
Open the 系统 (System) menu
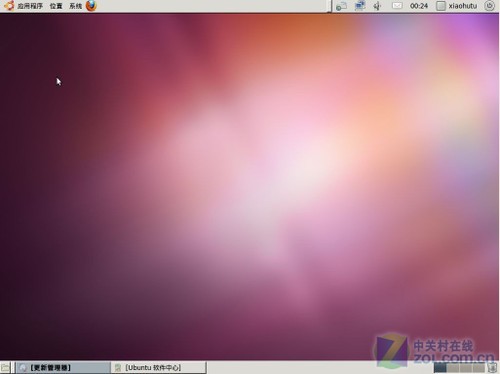[x=75, y=6]
